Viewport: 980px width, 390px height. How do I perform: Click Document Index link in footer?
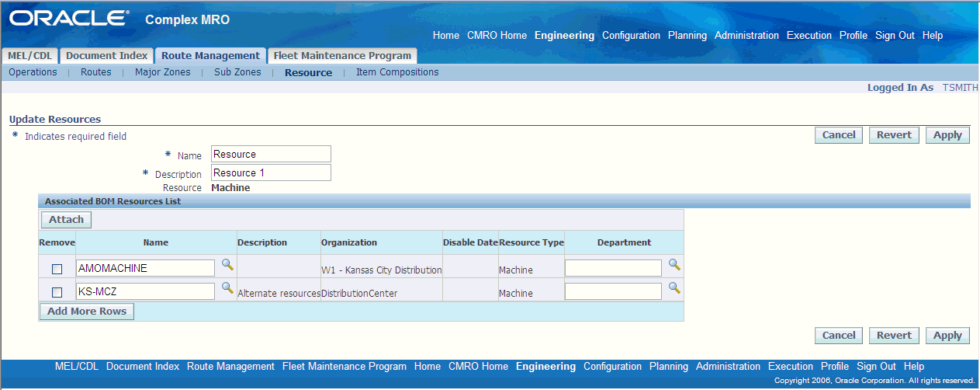(143, 367)
